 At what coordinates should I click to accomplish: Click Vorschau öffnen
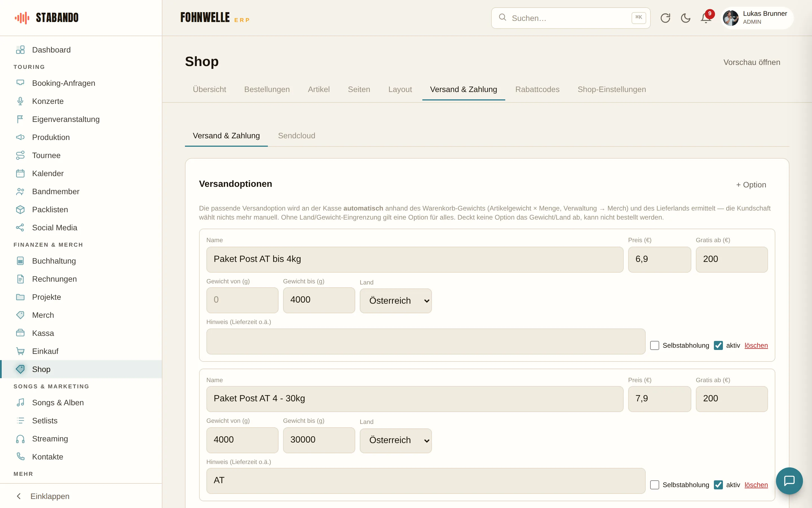pos(752,62)
